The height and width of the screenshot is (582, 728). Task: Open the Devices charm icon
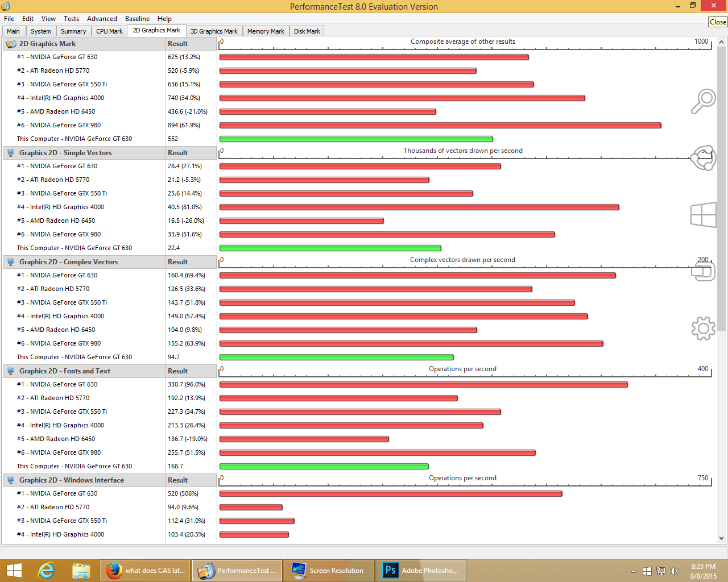pyautogui.click(x=703, y=272)
